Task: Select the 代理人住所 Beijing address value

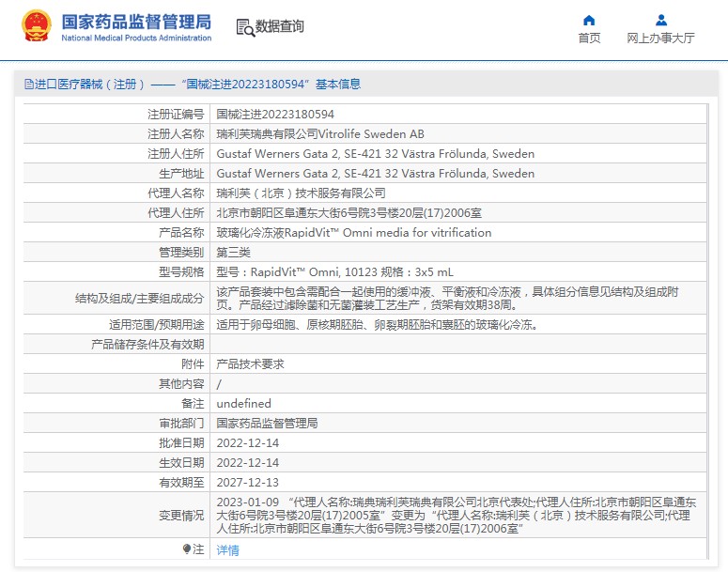Action: click(349, 213)
